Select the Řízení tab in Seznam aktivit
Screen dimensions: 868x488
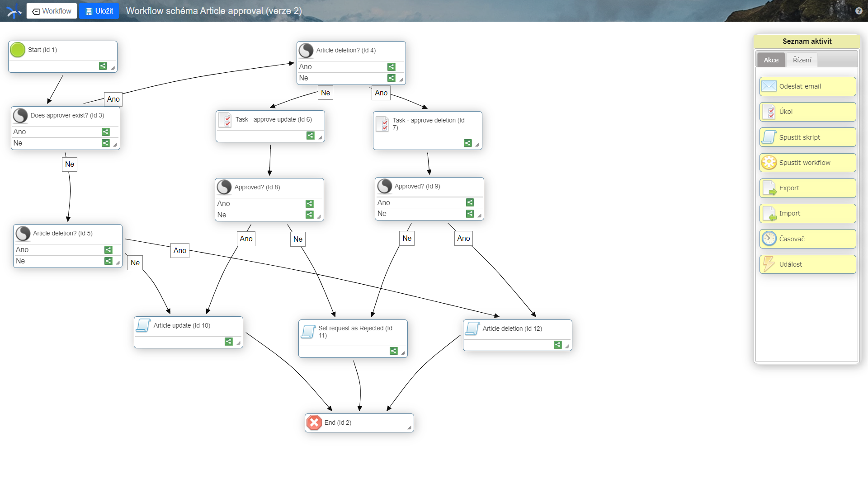pos(802,60)
